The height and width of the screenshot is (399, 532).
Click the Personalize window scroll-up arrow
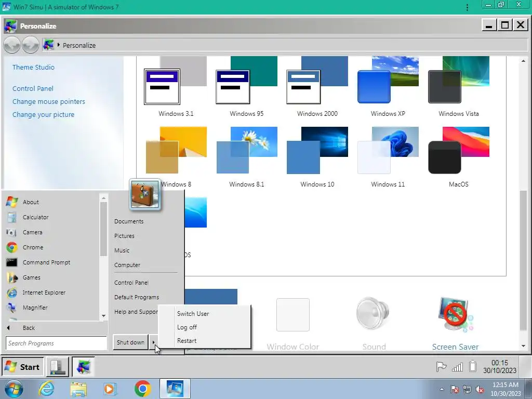(523, 61)
